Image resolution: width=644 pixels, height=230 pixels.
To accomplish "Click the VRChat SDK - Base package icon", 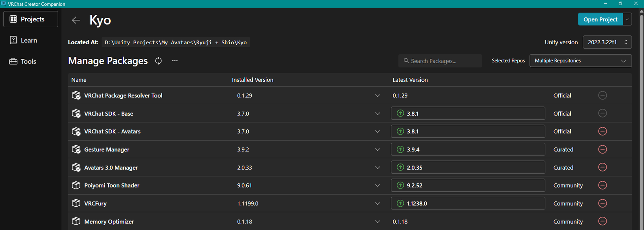I will point(76,114).
